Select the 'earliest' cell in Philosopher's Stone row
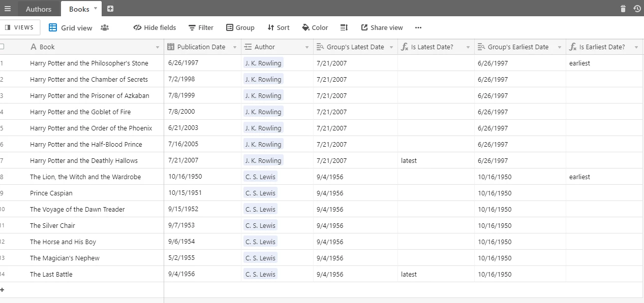 pyautogui.click(x=604, y=63)
